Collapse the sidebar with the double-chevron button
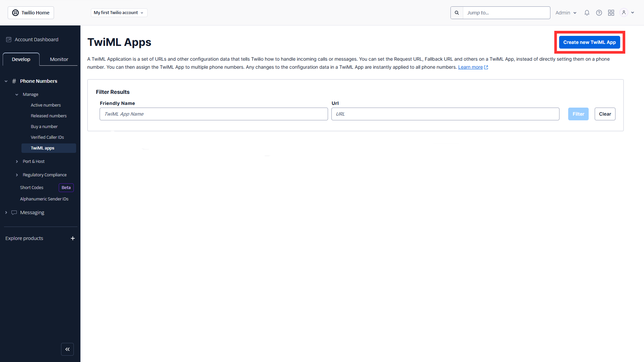The image size is (644, 362). pos(67,349)
